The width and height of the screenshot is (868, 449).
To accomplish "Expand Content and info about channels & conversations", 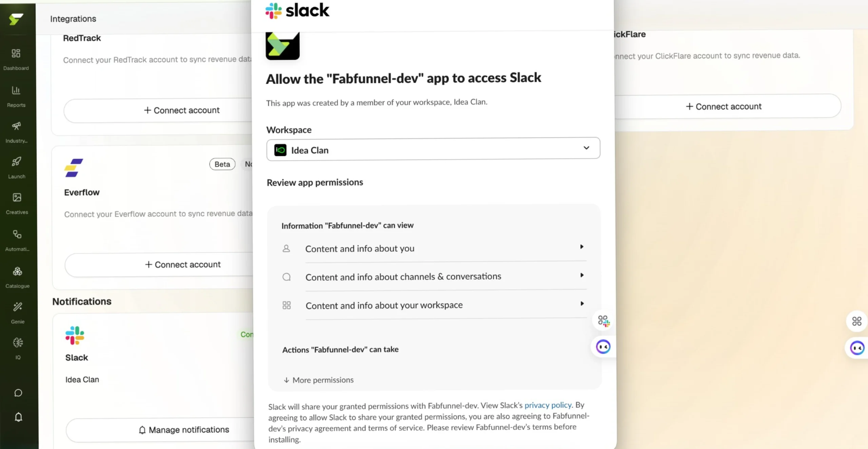I will (x=434, y=277).
